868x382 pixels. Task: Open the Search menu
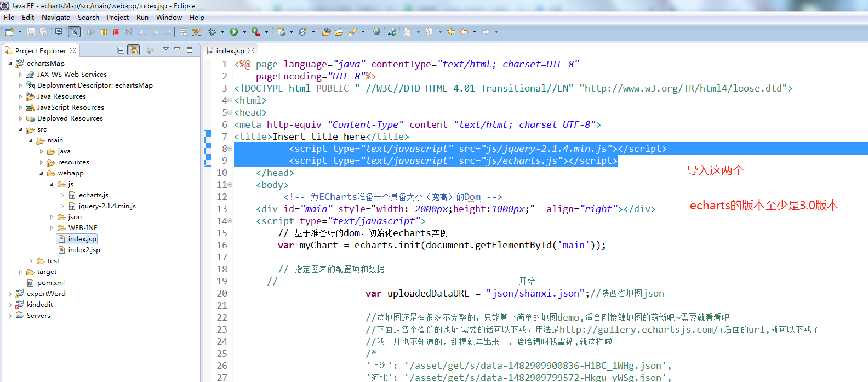coord(88,18)
